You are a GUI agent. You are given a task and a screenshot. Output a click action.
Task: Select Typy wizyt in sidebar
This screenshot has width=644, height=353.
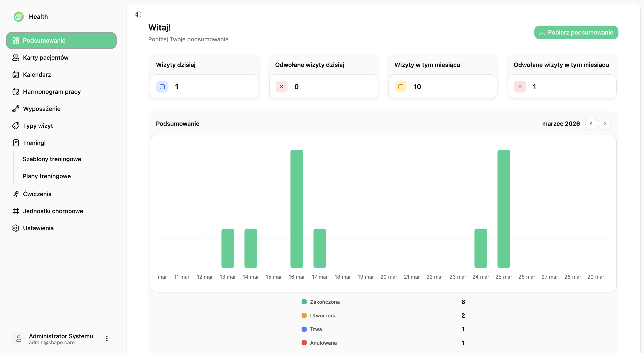click(38, 126)
